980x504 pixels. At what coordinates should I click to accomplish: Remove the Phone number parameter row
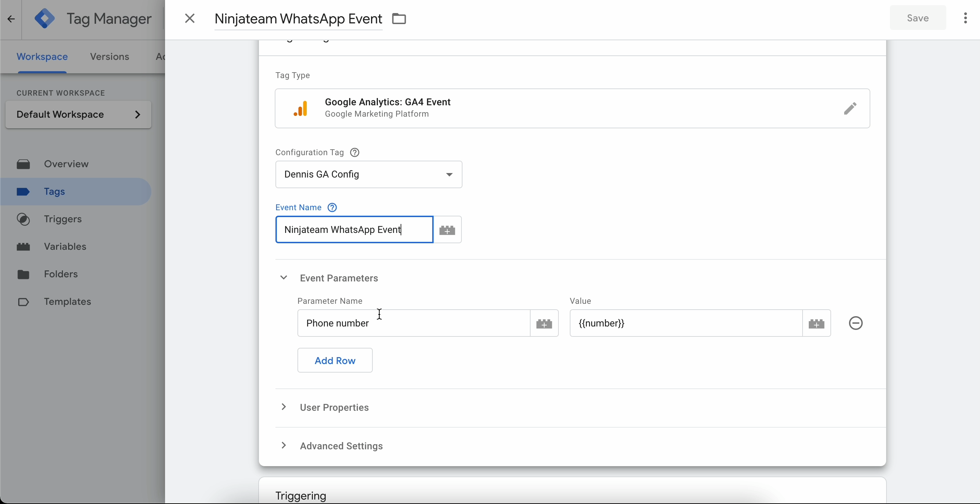pos(856,323)
